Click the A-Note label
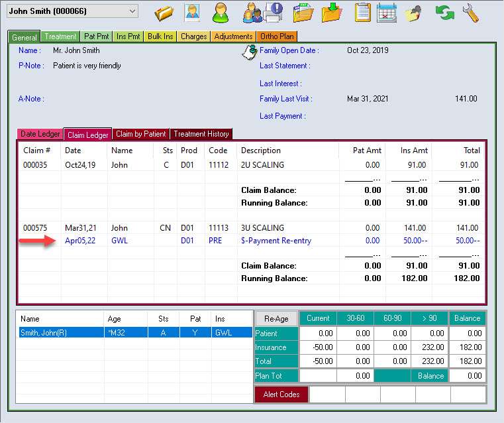This screenshot has height=423, width=504. coord(31,99)
